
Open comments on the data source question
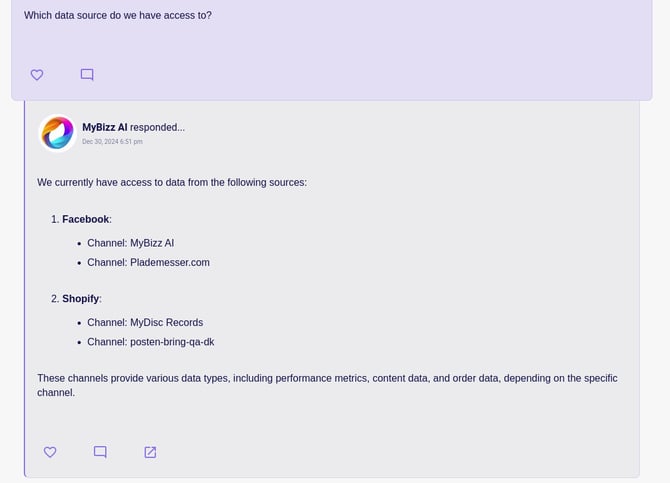[87, 75]
